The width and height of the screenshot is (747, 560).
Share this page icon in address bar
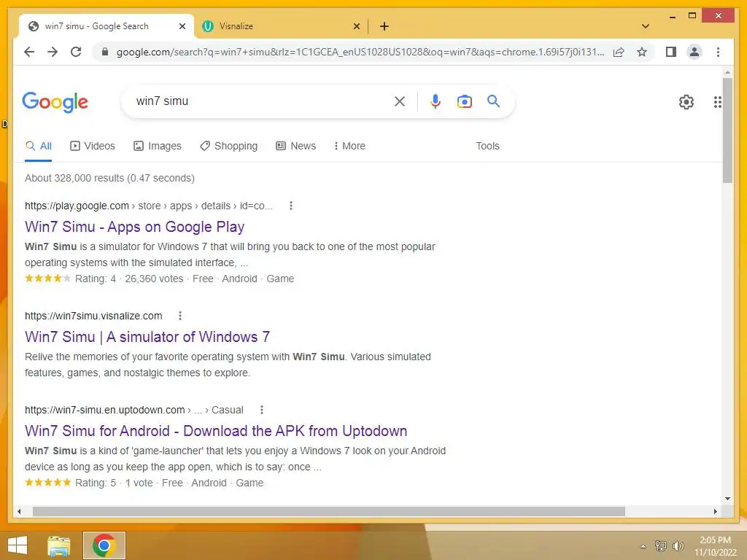point(619,52)
